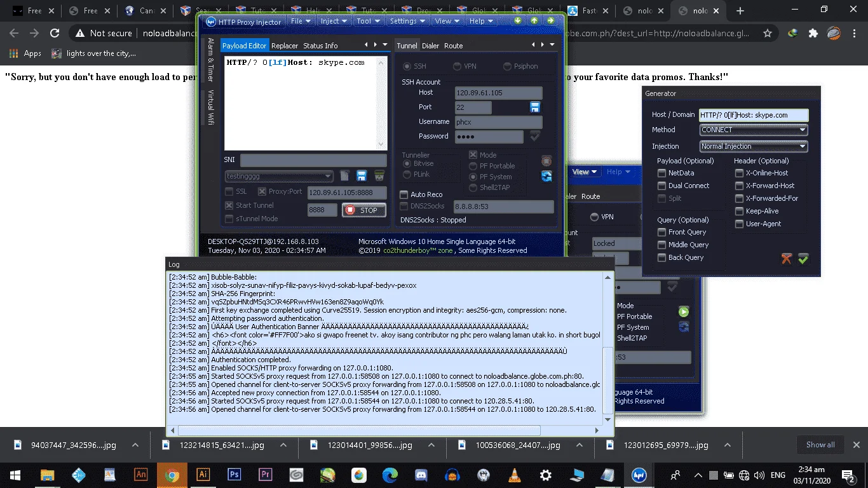Enable the Keep-Alive header checkbox

pos(739,211)
